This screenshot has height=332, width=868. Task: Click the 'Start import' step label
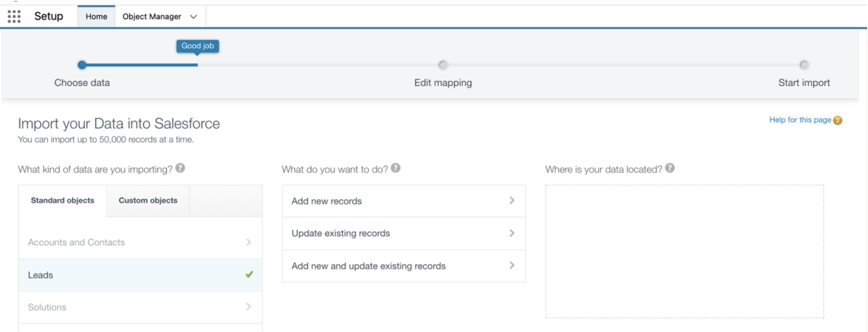(804, 83)
